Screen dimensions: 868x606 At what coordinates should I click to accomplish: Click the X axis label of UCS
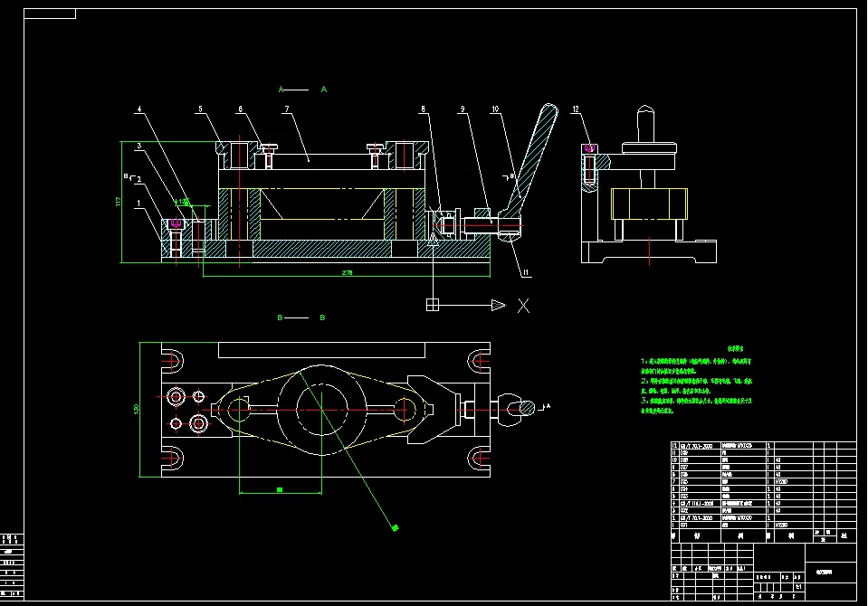(523, 306)
